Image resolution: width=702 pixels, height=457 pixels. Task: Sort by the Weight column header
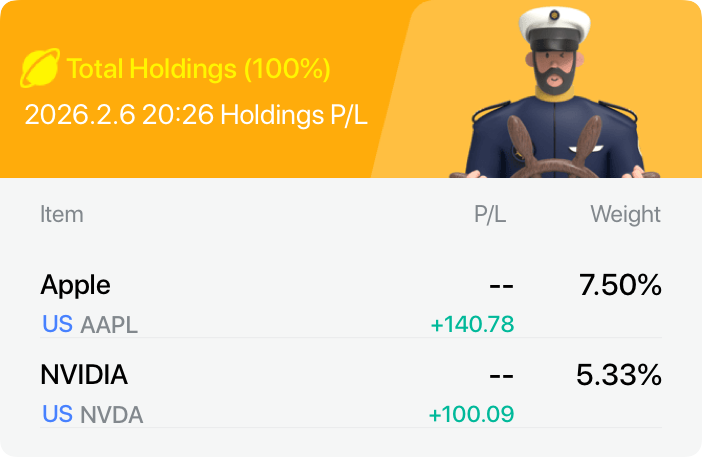point(625,214)
